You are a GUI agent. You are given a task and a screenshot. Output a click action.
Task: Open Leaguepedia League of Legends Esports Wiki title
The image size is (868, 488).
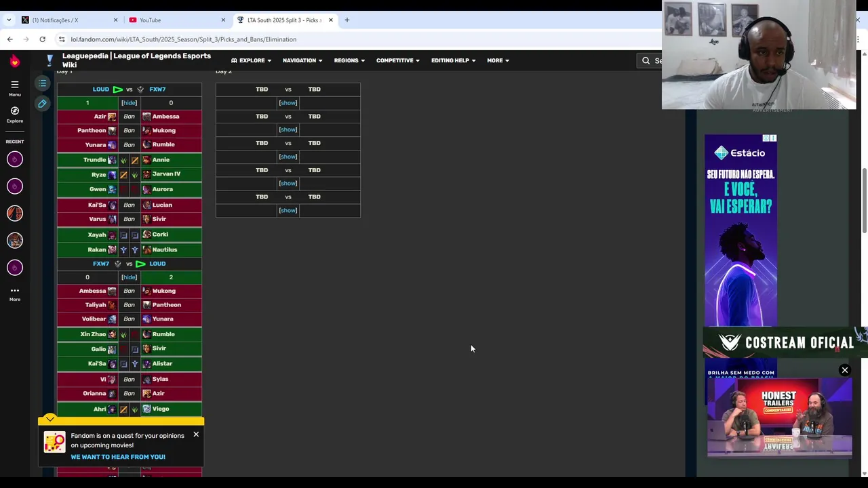coord(136,60)
